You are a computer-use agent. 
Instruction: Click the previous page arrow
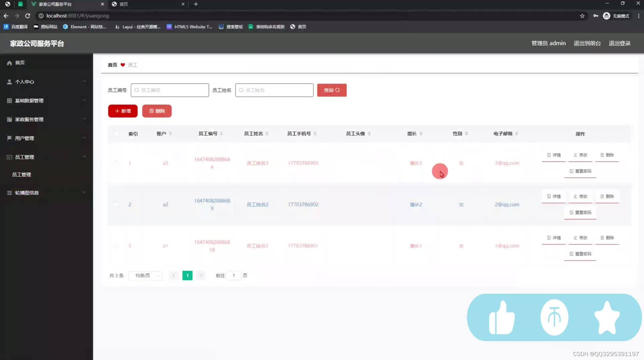[174, 276]
